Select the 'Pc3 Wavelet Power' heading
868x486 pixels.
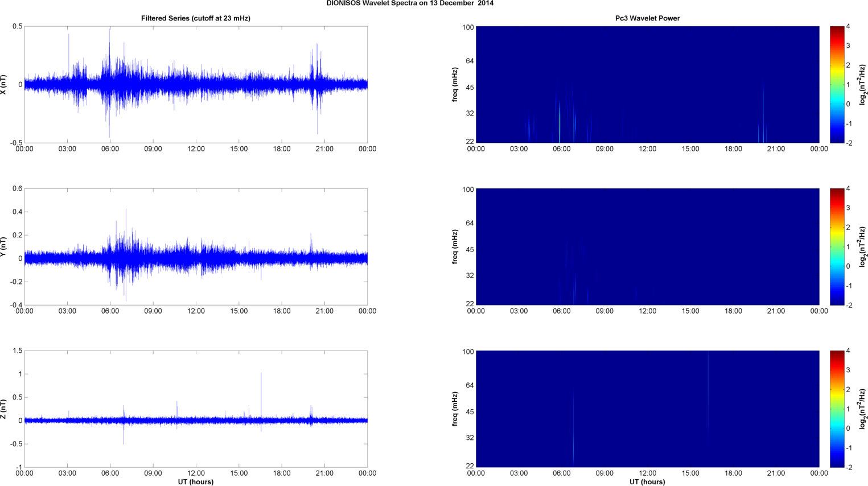[x=647, y=18]
